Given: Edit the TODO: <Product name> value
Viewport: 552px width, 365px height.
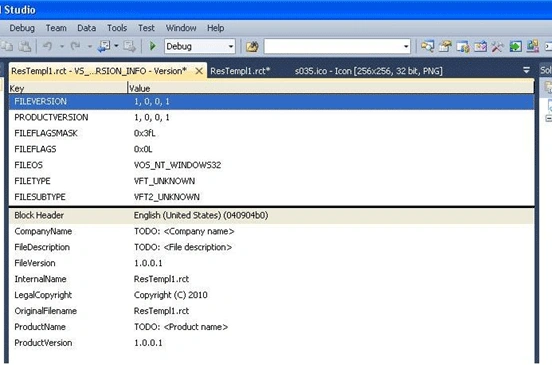Looking at the screenshot, I should click(x=181, y=327).
